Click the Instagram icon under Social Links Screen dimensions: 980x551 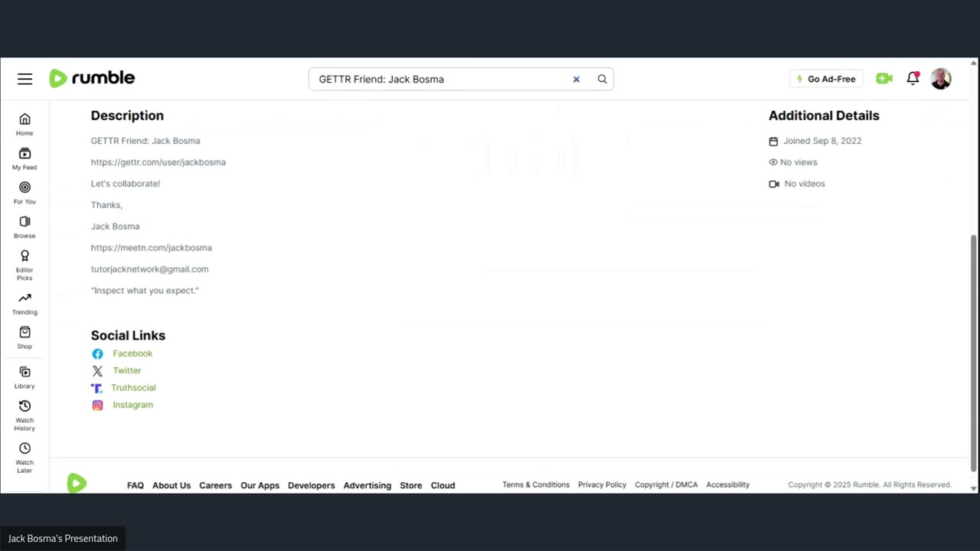[x=97, y=405]
